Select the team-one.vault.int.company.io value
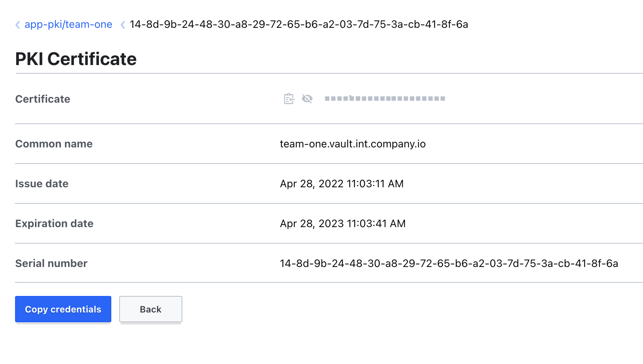 [x=352, y=144]
